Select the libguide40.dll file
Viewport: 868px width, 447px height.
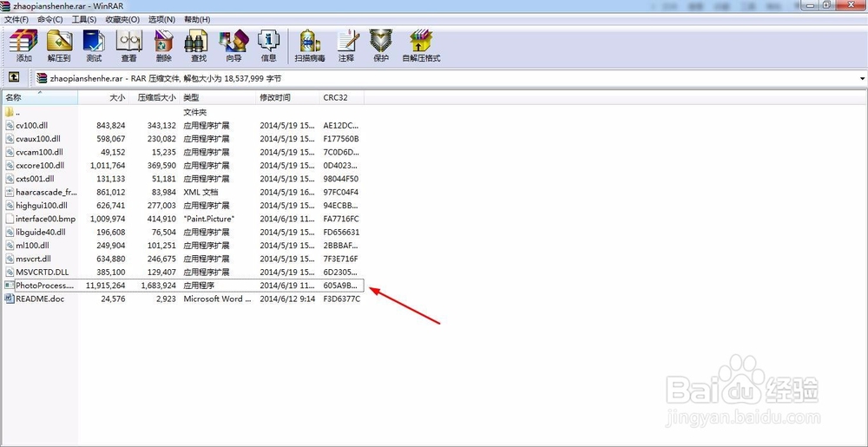(x=182, y=232)
